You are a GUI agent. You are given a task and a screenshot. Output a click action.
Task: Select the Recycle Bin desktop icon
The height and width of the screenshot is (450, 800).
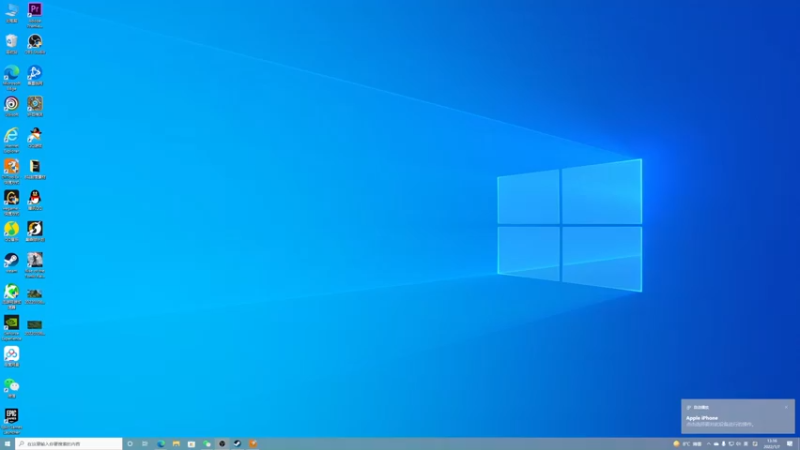[11, 44]
